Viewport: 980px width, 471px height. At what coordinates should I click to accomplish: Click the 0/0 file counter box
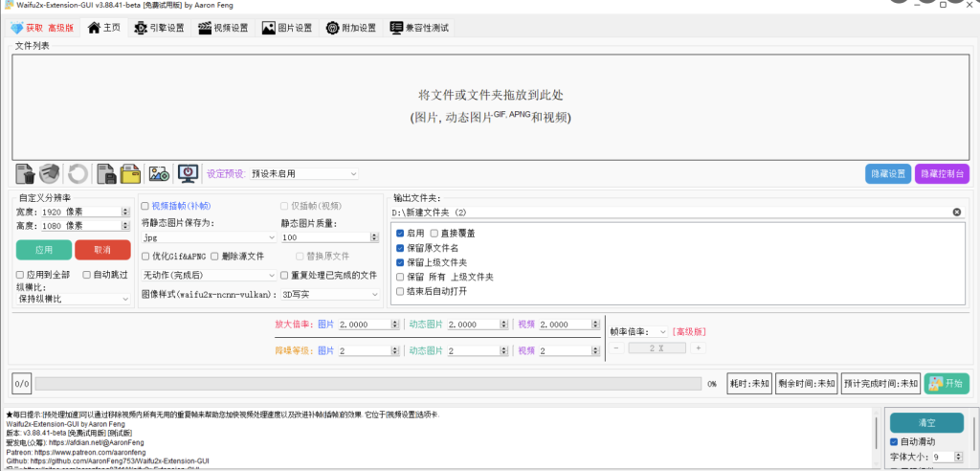click(x=22, y=384)
